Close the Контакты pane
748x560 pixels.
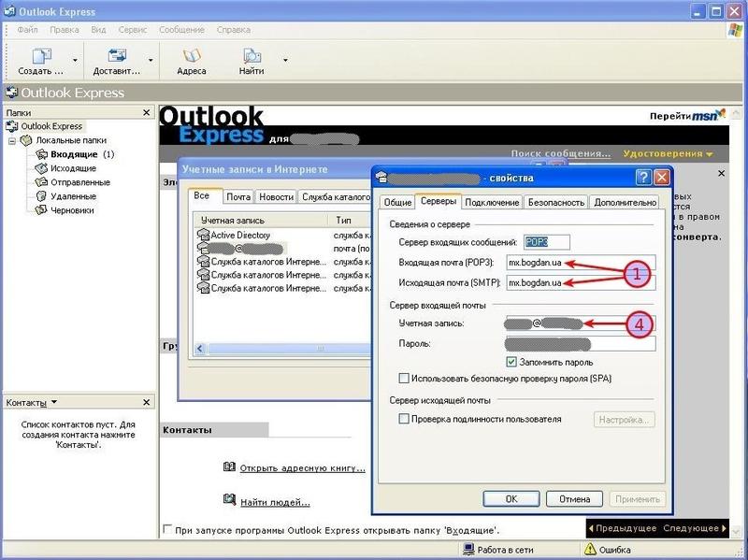pyautogui.click(x=146, y=403)
